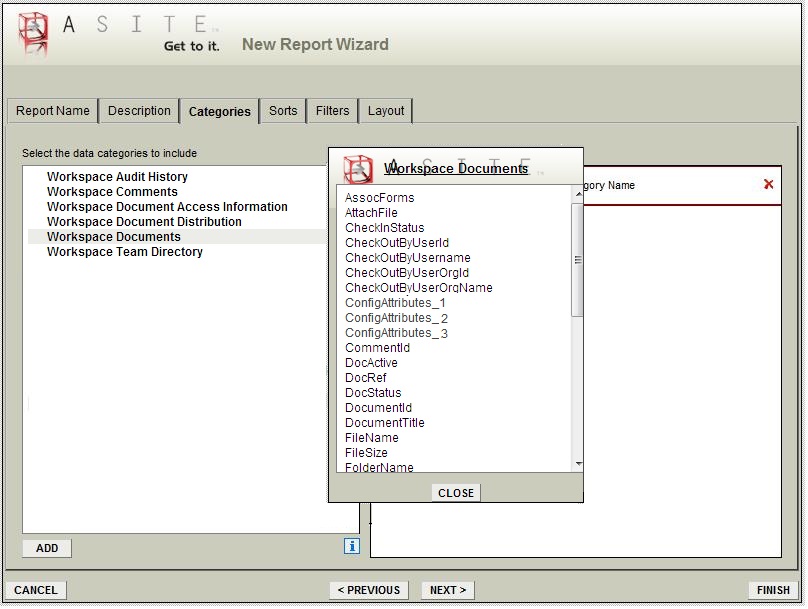
Task: Click the field list scrollbar thumb
Action: [x=578, y=260]
